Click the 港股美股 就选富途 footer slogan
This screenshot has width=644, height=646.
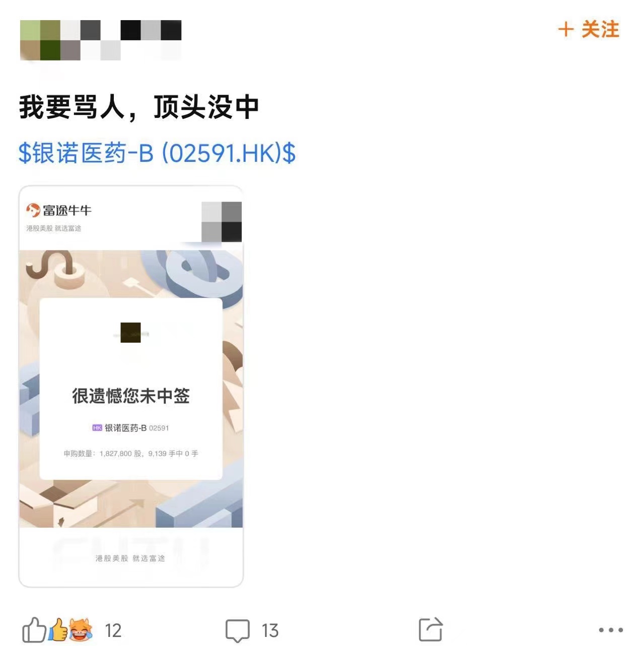tap(130, 558)
